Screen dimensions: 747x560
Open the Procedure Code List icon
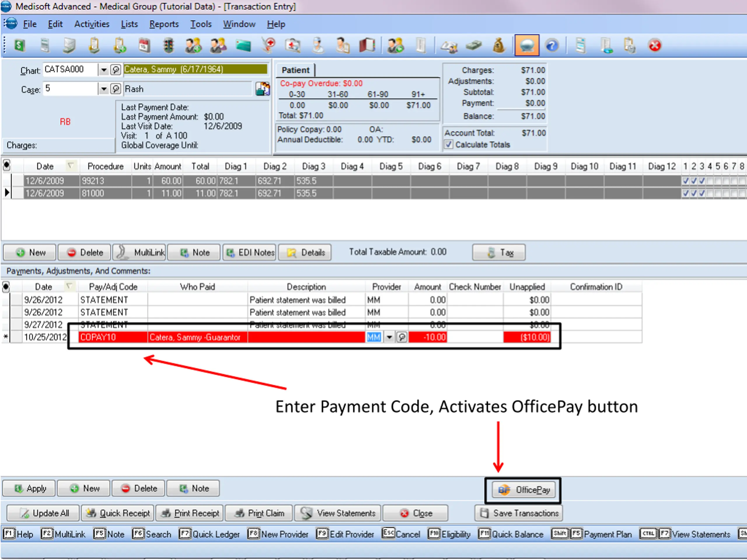click(269, 45)
